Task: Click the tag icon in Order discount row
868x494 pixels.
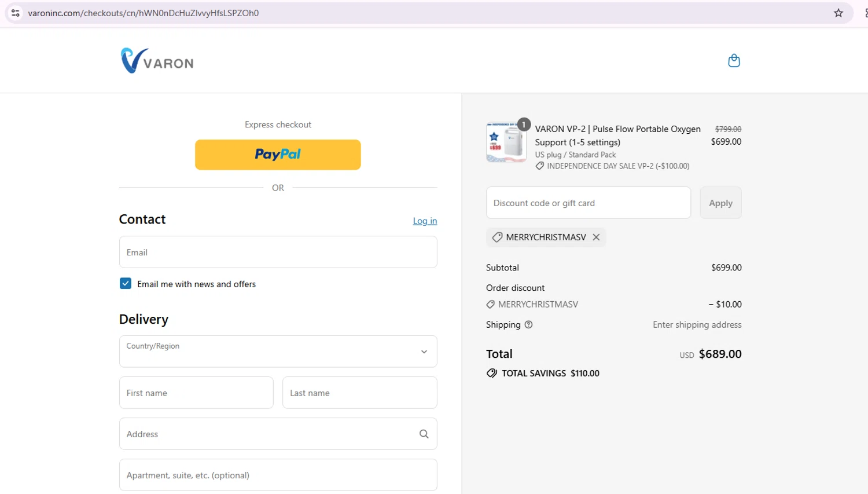Action: pyautogui.click(x=491, y=305)
